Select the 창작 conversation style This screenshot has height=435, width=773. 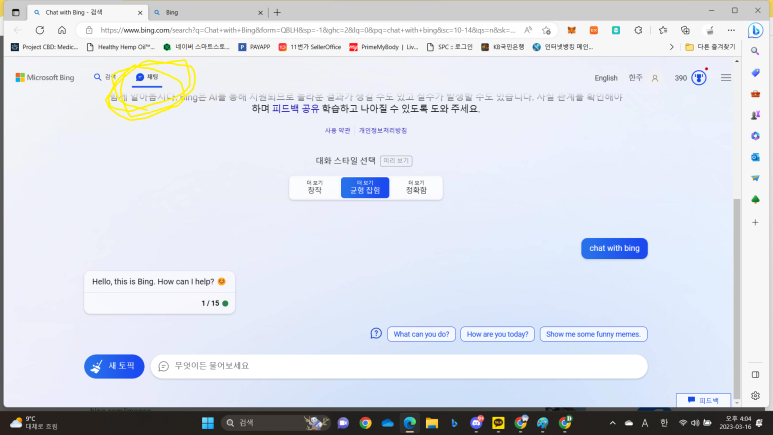[315, 187]
